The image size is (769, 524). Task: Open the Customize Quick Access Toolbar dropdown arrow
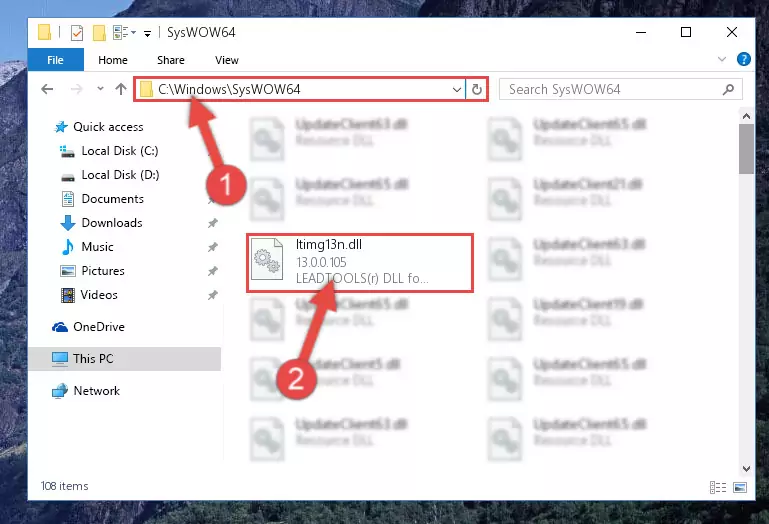(147, 33)
